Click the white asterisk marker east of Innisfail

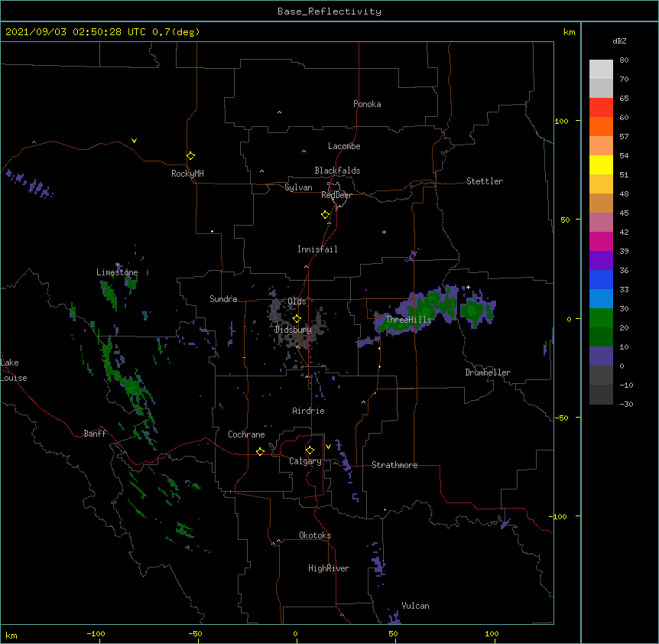coord(384,232)
